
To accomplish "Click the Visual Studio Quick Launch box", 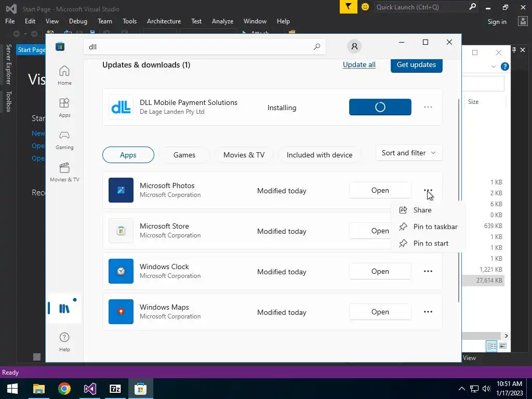I will 426,7.
